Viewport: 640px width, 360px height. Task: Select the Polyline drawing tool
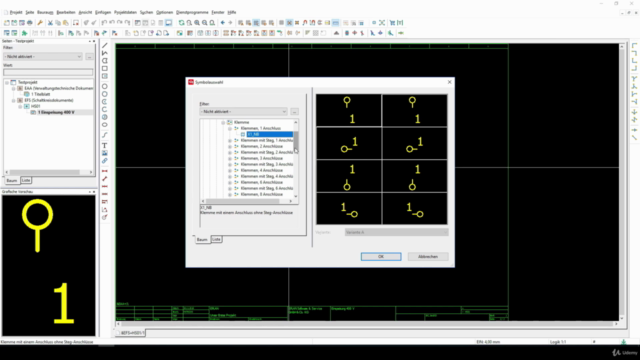tap(105, 53)
